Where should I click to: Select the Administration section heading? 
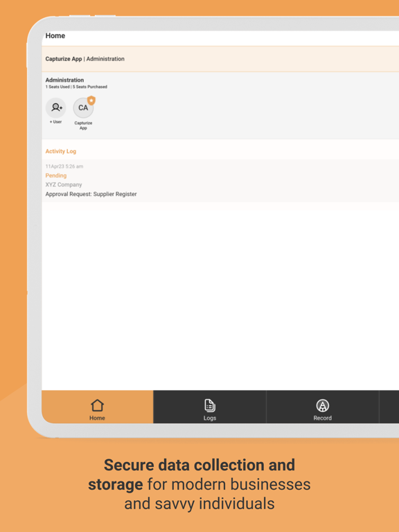pos(64,80)
